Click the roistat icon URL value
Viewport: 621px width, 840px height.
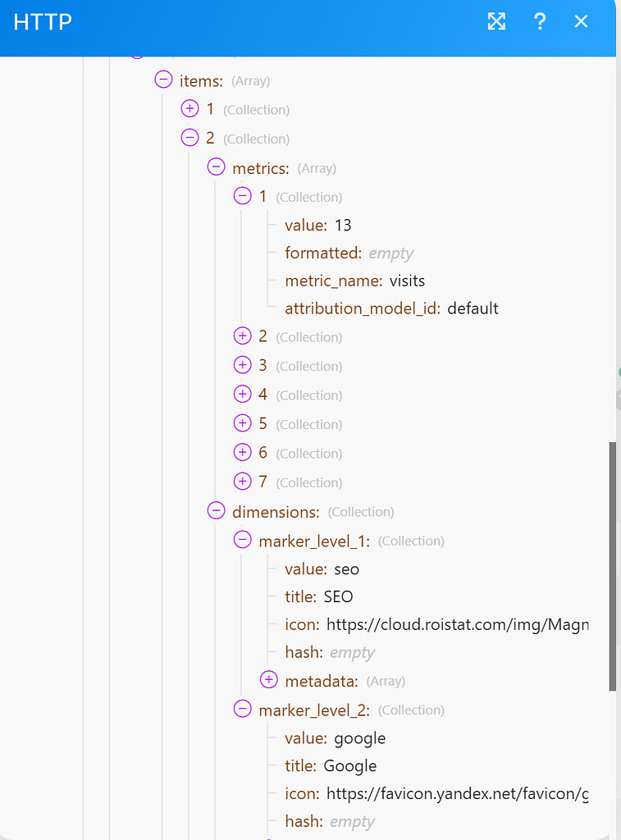457,624
